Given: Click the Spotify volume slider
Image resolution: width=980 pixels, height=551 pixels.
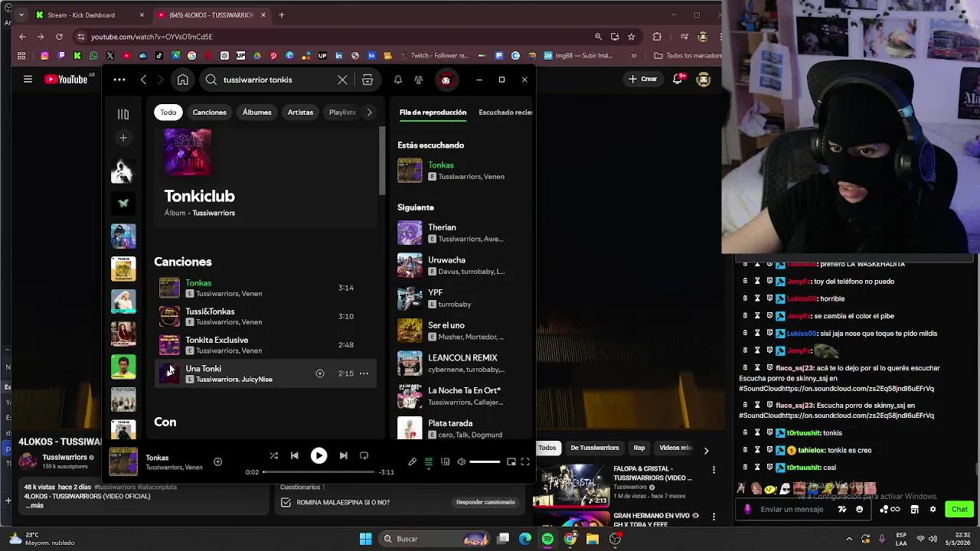Looking at the screenshot, I should (x=485, y=461).
